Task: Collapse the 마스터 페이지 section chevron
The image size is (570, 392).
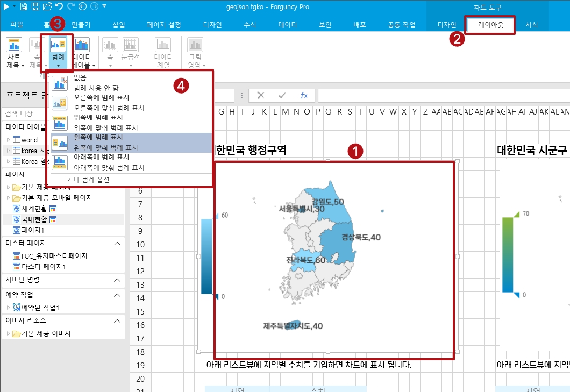Action: pyautogui.click(x=117, y=243)
